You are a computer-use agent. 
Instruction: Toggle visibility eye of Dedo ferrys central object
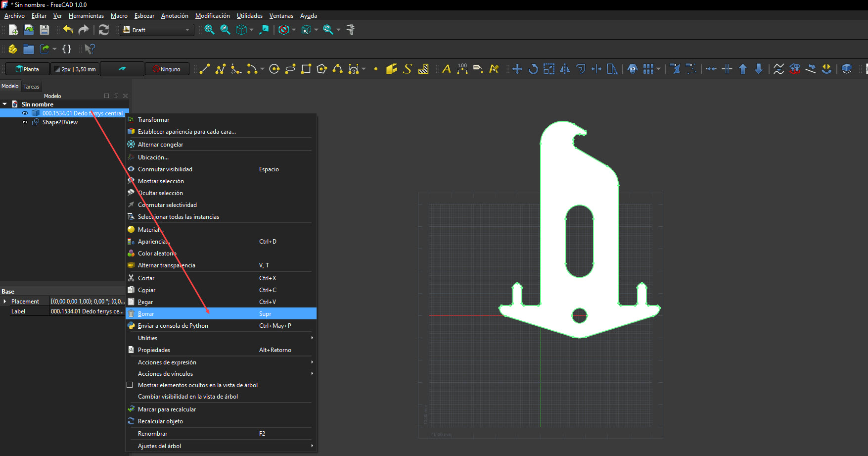pyautogui.click(x=25, y=113)
